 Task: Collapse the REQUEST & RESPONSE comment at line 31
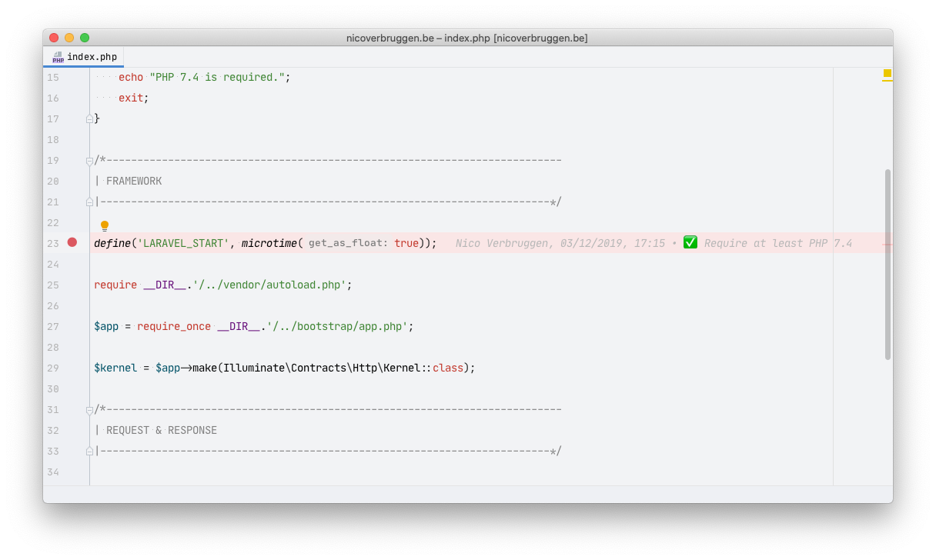tap(89, 410)
